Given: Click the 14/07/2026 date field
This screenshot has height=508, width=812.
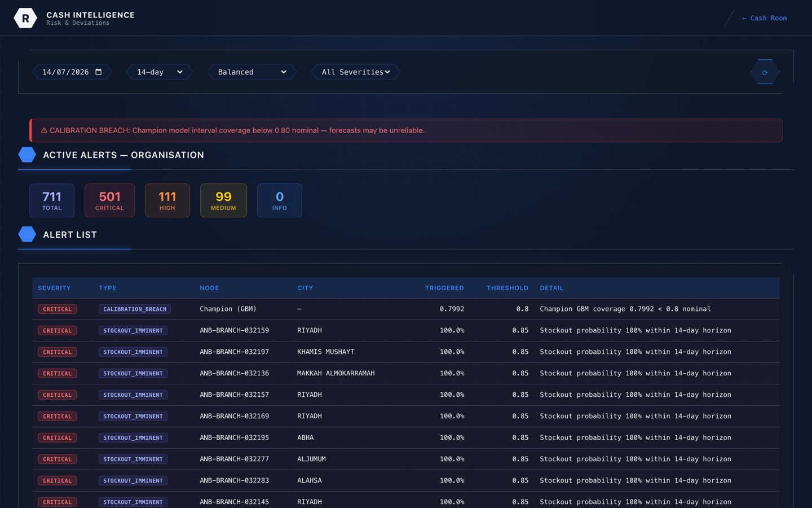Looking at the screenshot, I should (x=72, y=72).
